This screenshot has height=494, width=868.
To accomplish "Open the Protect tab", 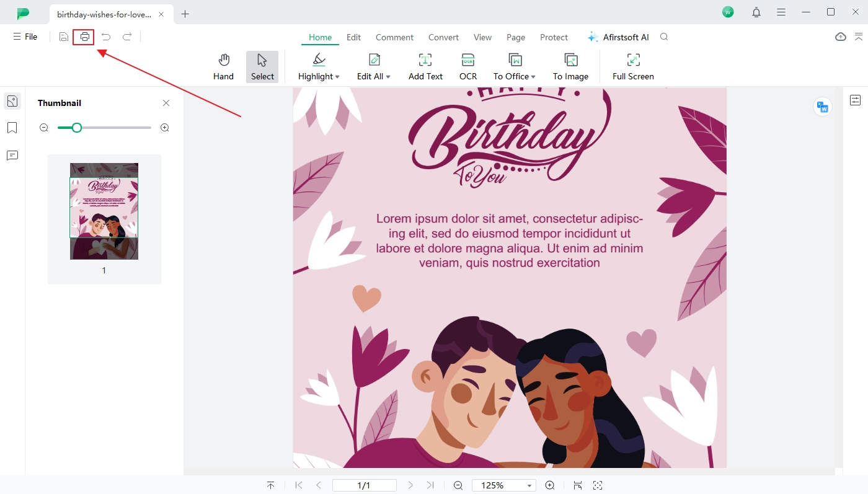I will click(x=554, y=37).
